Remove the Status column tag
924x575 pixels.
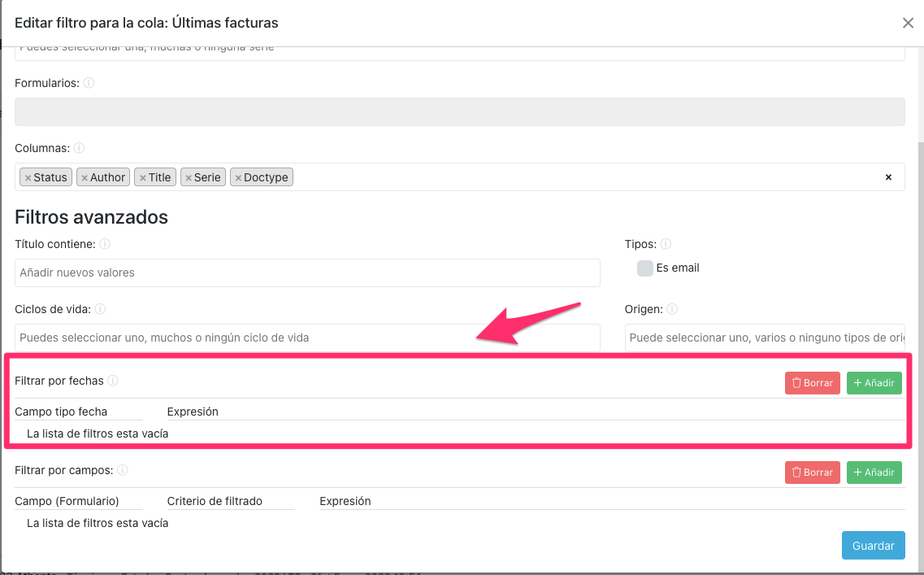tap(28, 178)
